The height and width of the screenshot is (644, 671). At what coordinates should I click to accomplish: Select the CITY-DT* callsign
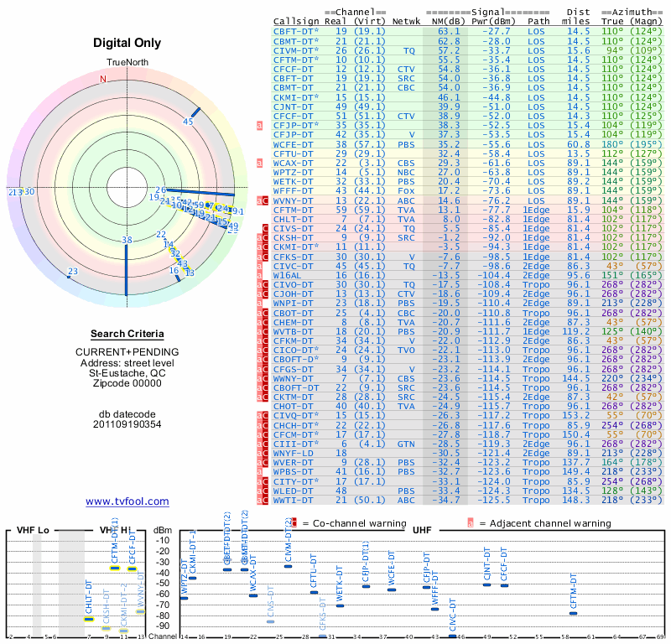296,481
